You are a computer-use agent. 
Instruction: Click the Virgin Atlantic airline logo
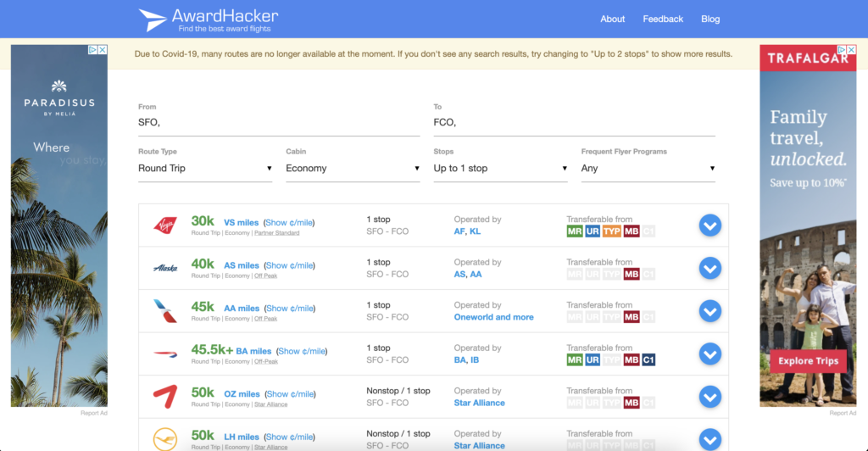pyautogui.click(x=165, y=225)
